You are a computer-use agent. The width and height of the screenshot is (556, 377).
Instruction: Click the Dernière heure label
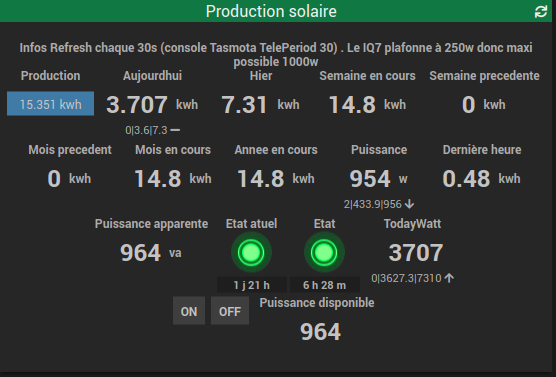coord(482,149)
